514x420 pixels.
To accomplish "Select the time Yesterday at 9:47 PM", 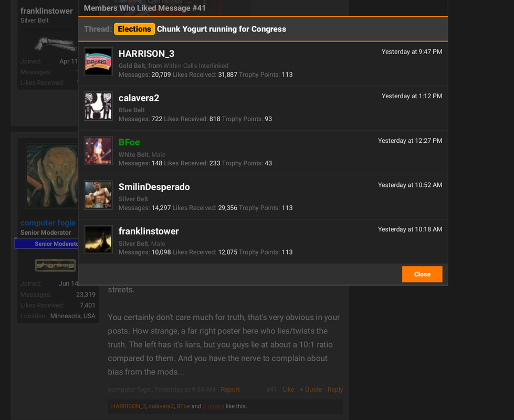I will tap(412, 52).
